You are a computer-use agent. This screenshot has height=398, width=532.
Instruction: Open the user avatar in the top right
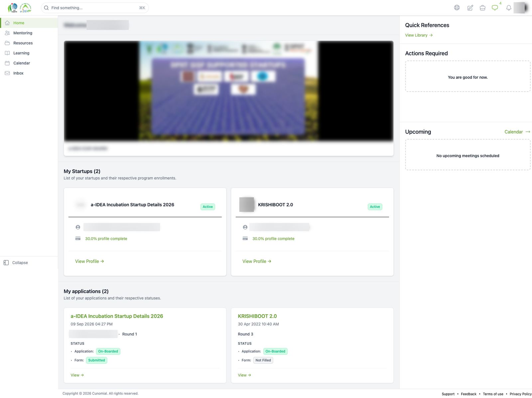coord(521,8)
